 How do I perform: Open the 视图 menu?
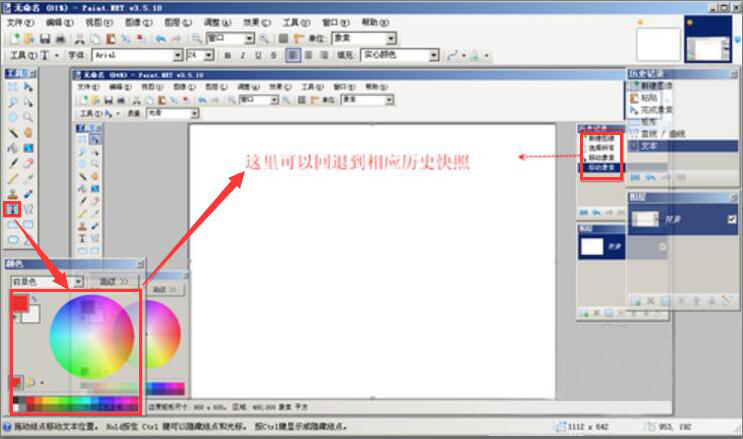99,22
